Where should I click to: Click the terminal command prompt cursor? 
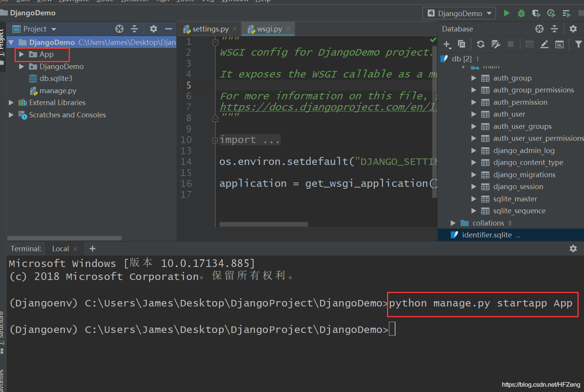(x=392, y=329)
